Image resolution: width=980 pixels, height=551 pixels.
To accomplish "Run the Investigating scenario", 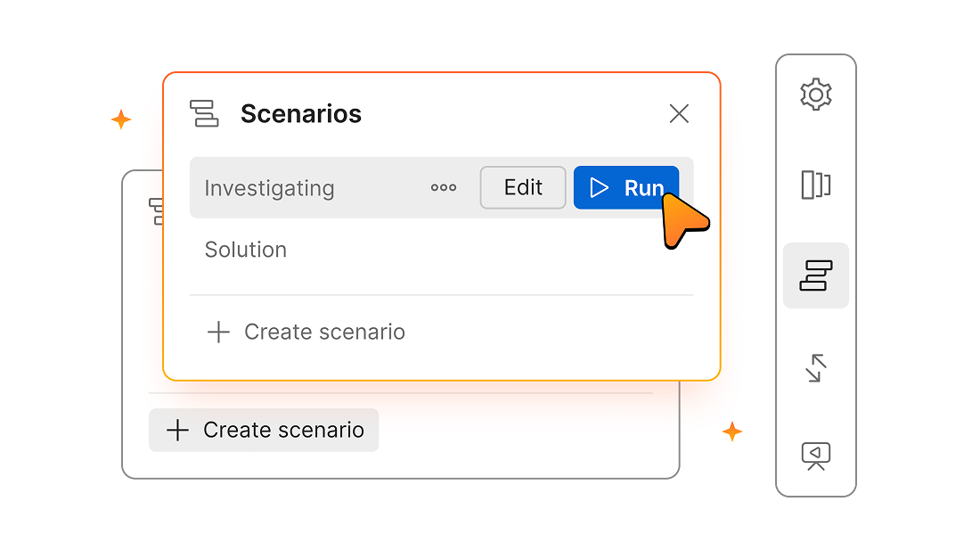I will pos(625,188).
